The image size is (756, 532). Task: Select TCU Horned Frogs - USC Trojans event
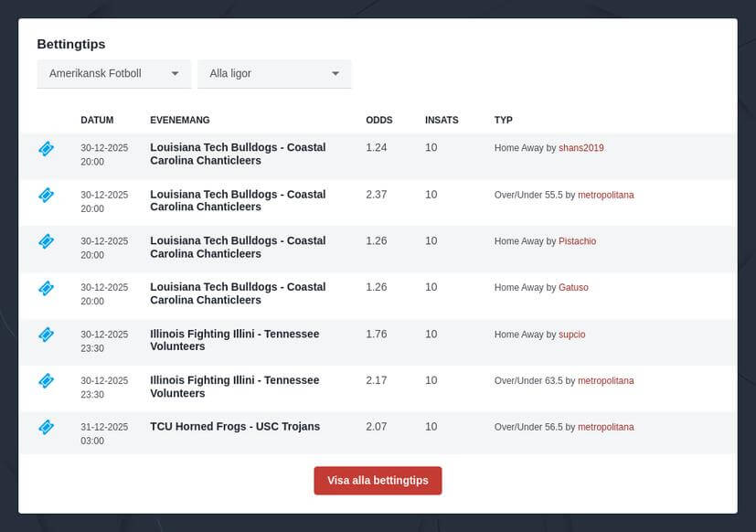pos(235,427)
